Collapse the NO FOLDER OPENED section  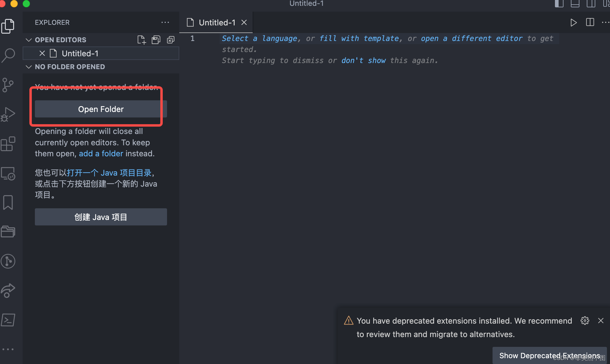[29, 67]
